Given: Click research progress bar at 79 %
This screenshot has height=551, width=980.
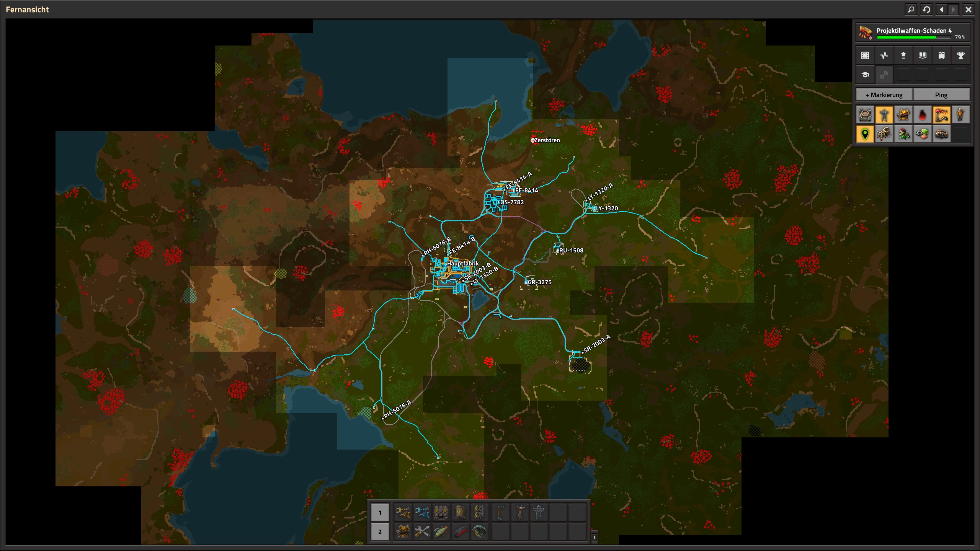Looking at the screenshot, I should [914, 37].
